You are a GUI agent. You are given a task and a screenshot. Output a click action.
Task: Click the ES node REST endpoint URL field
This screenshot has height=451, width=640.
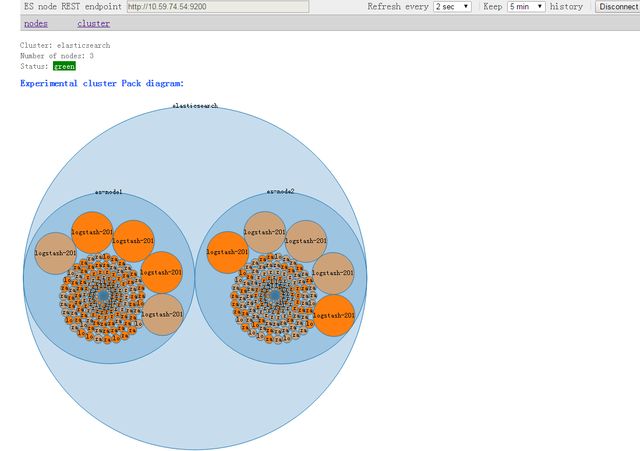(x=218, y=7)
